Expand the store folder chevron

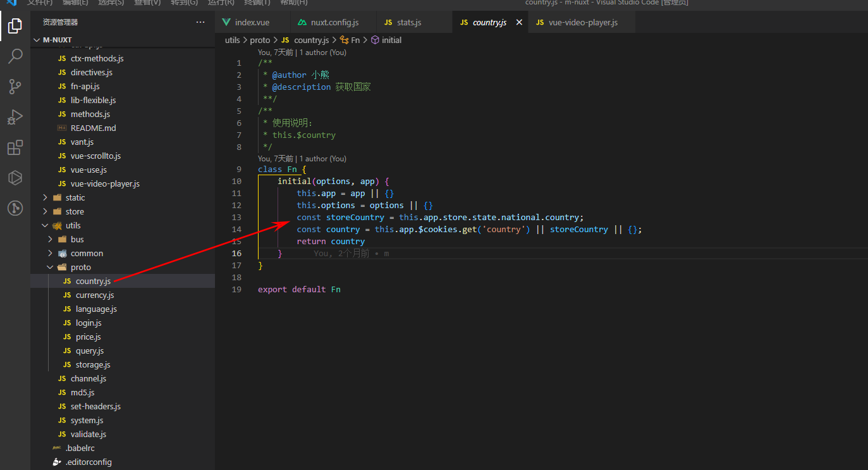(45, 211)
